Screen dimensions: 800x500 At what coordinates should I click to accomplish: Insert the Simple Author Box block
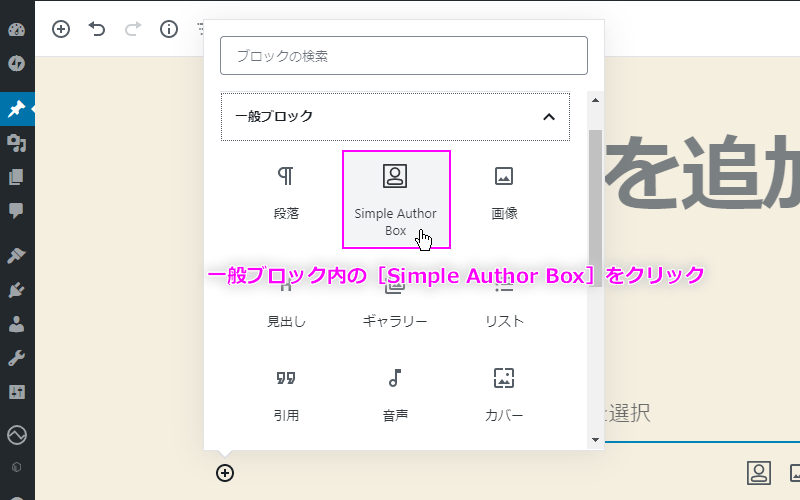click(396, 199)
